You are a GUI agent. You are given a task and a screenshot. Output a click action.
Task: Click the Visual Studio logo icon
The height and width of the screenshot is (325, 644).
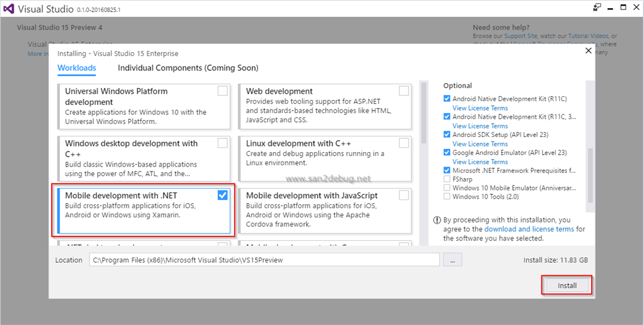tap(8, 8)
